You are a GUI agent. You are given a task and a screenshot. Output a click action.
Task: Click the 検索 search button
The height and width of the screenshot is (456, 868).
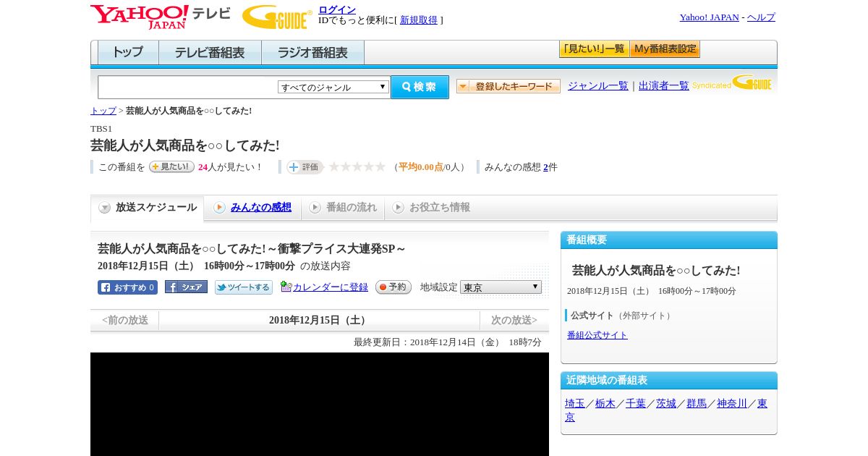coord(420,87)
